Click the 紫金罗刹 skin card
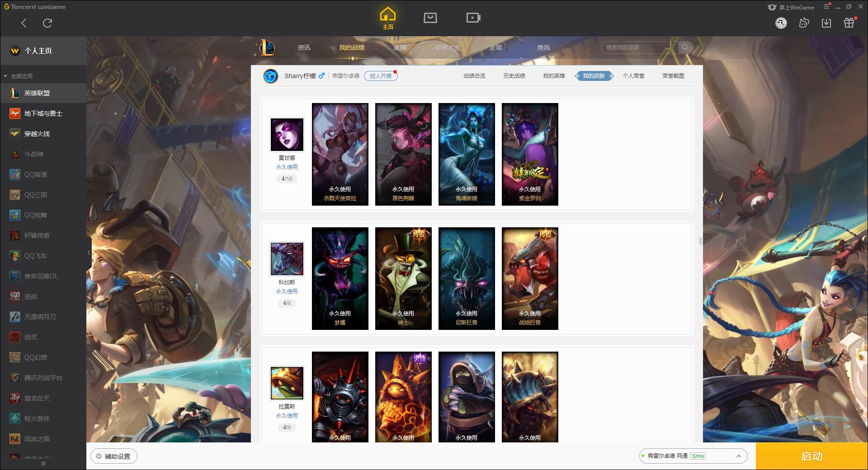 coord(530,154)
